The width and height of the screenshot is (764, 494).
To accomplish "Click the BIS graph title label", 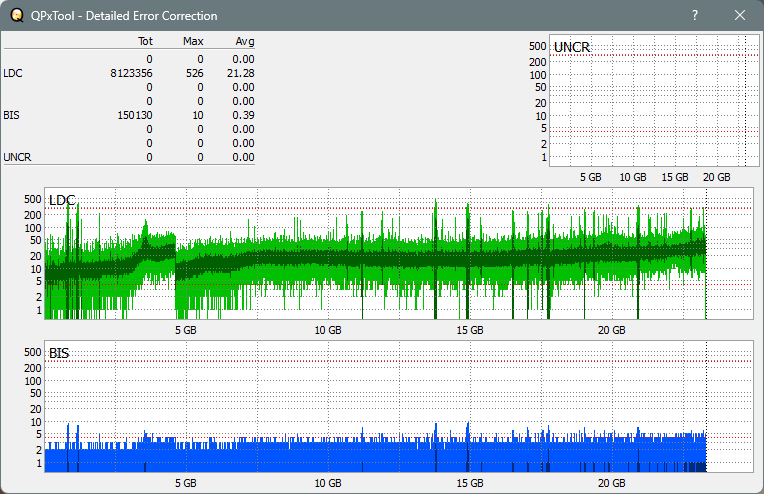I will pos(59,353).
